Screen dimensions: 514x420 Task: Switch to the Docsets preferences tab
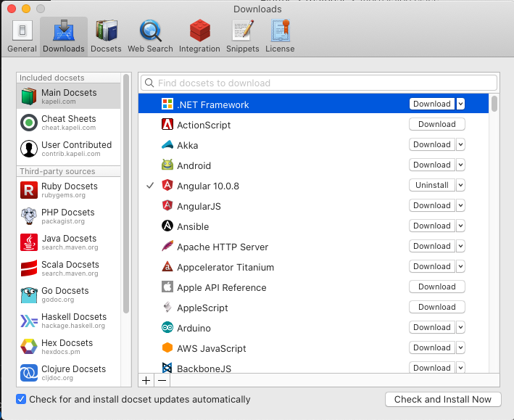[x=106, y=36]
